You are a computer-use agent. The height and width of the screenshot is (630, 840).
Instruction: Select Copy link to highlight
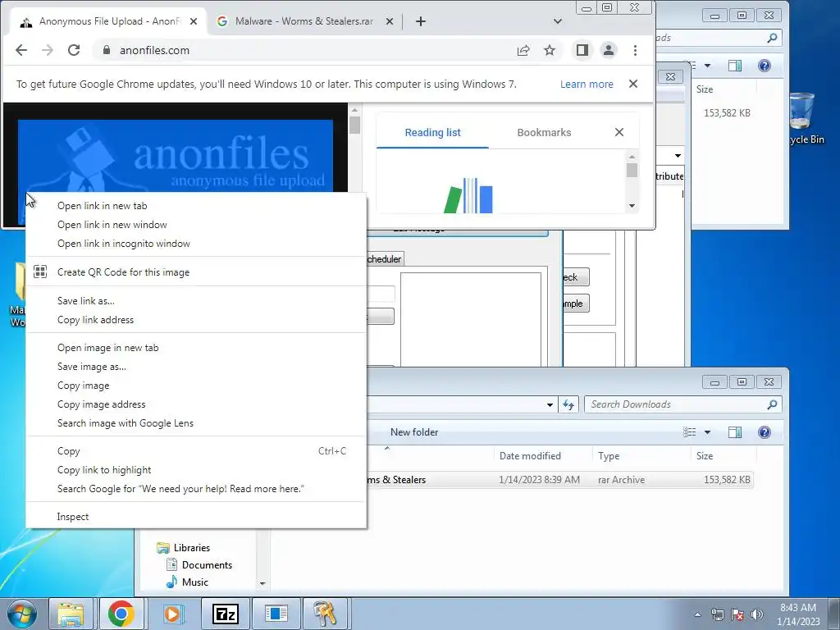(x=196, y=470)
